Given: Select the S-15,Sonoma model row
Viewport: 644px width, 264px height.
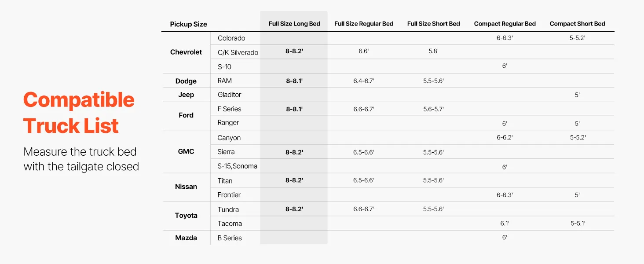Looking at the screenshot, I should click(237, 166).
